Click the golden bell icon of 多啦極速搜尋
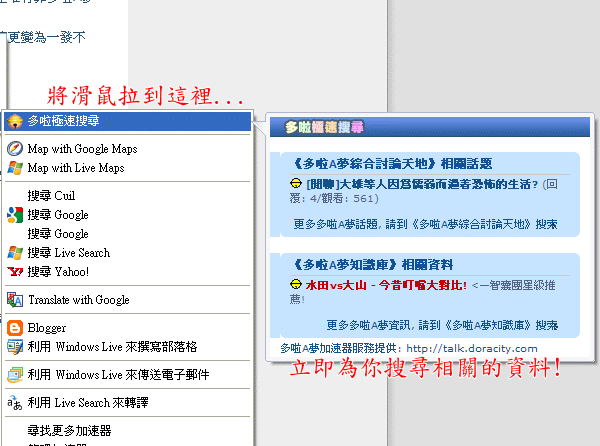This screenshot has width=600, height=446. pos(15,122)
